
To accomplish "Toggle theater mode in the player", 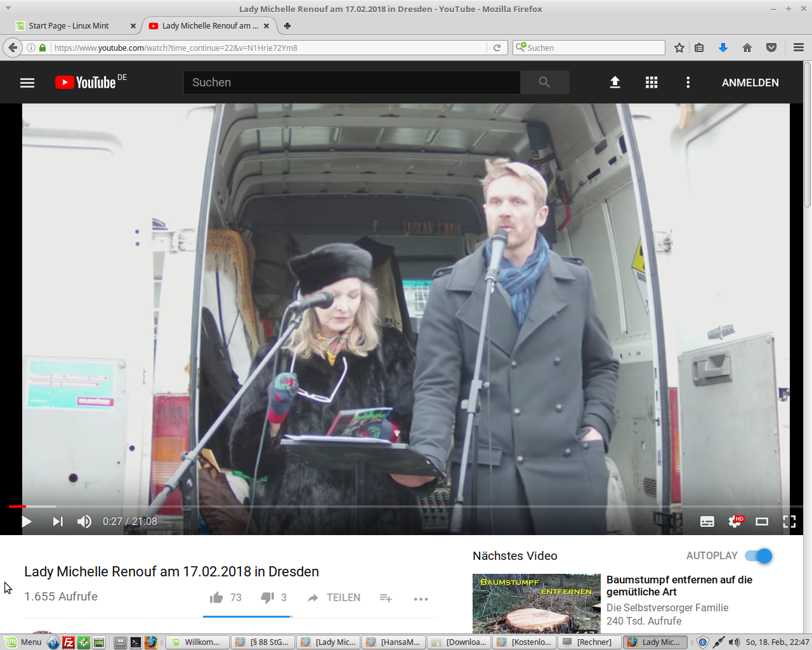I will tap(762, 522).
